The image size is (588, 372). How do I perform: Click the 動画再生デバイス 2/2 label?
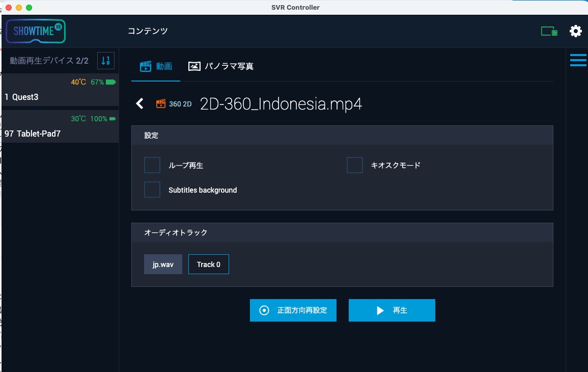click(49, 61)
